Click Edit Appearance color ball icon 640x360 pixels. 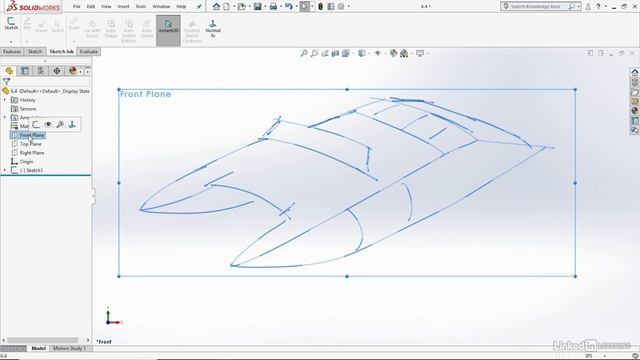tap(393, 53)
